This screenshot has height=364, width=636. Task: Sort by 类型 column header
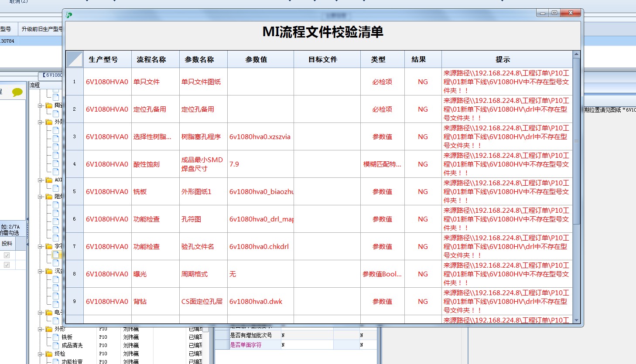[383, 59]
